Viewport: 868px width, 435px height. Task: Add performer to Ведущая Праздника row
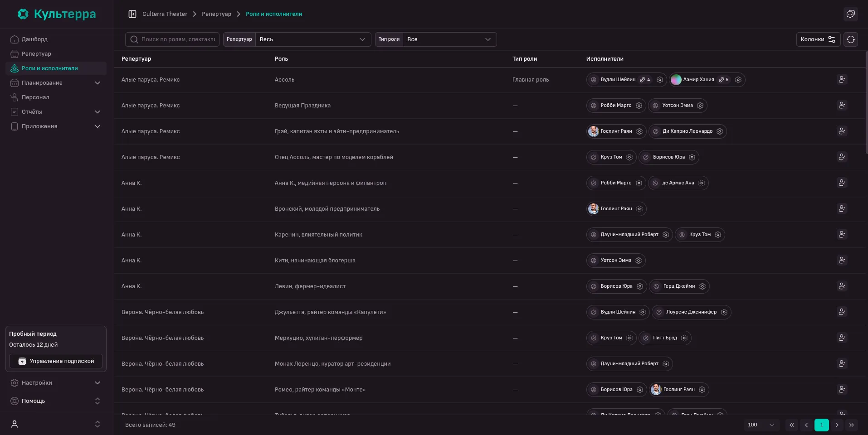(842, 106)
